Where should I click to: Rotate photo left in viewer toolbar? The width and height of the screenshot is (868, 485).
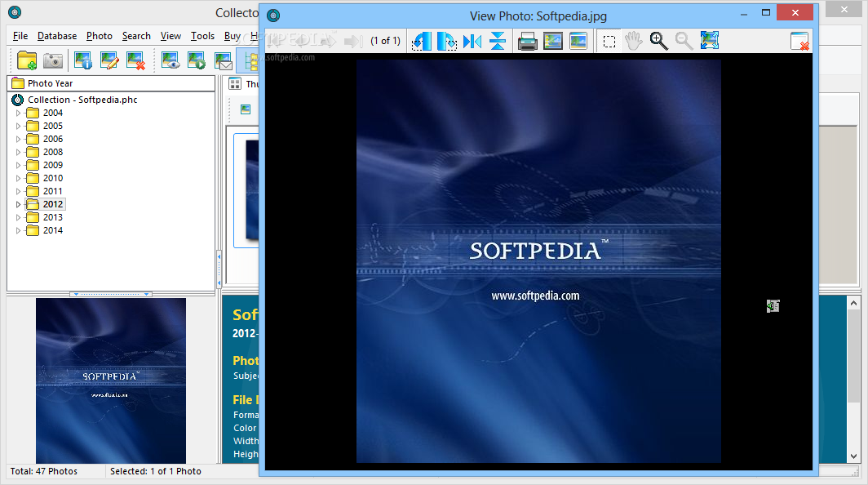pyautogui.click(x=421, y=41)
